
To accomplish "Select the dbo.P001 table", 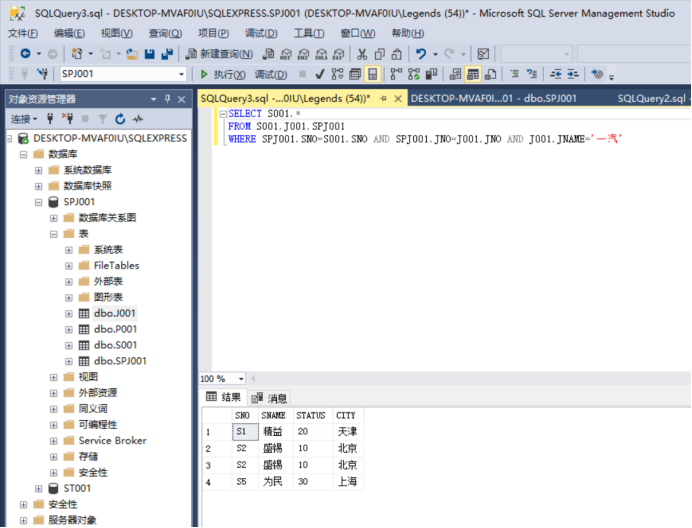I will (x=115, y=329).
